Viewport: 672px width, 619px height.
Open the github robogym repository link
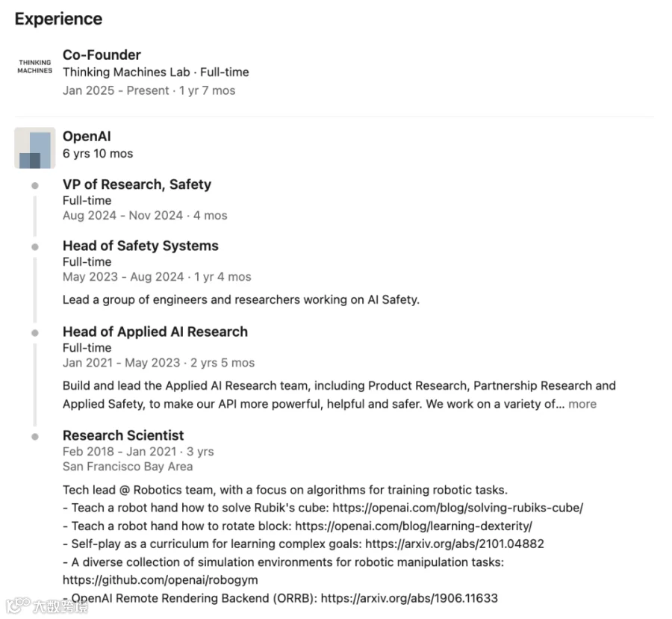161,580
